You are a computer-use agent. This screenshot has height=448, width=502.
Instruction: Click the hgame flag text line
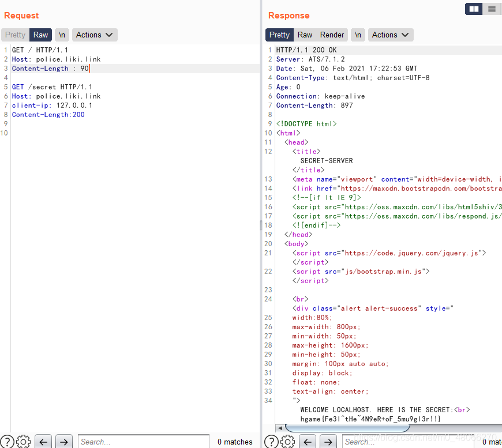(x=370, y=419)
